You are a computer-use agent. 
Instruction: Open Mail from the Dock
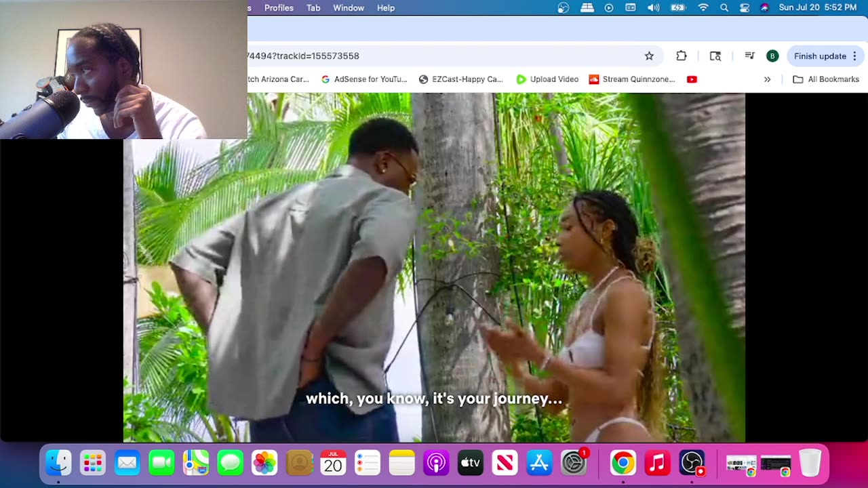click(x=127, y=464)
